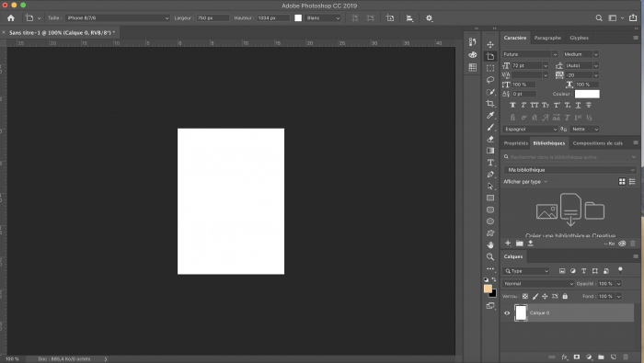Toggle Faux Bold in Caractère panel

(512, 106)
